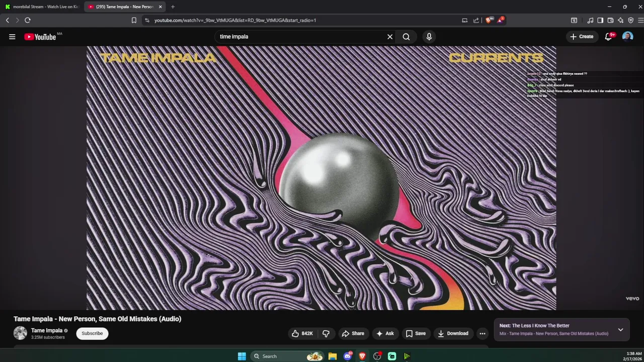644x362 pixels.
Task: Open the Create menu
Action: pos(582,37)
